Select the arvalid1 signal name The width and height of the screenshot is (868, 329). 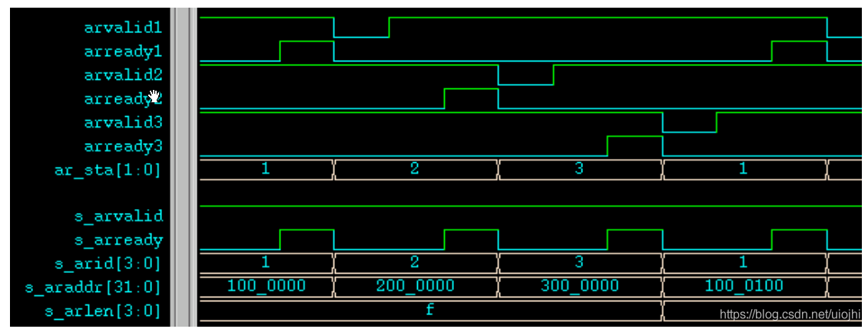click(123, 28)
